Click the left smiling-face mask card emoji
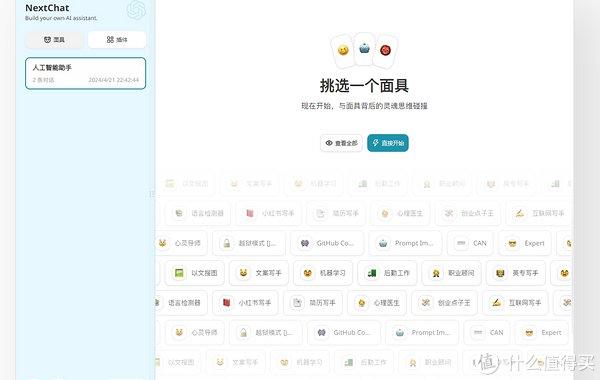The width and height of the screenshot is (600, 380). pos(343,50)
